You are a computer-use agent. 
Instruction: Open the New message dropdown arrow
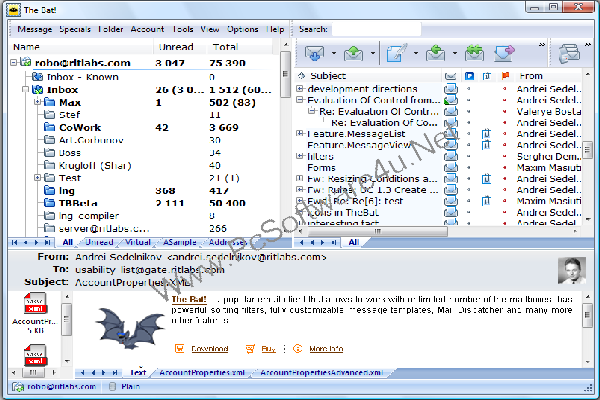416,53
